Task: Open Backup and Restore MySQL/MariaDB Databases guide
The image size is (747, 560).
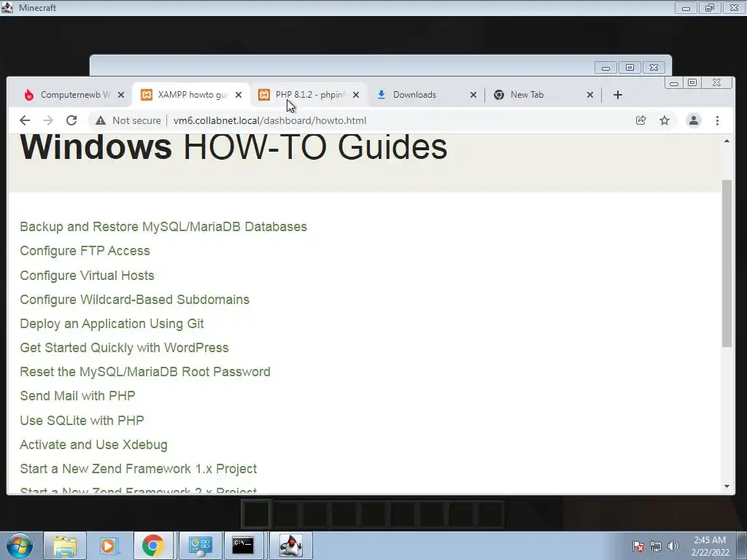Action: [x=163, y=227]
